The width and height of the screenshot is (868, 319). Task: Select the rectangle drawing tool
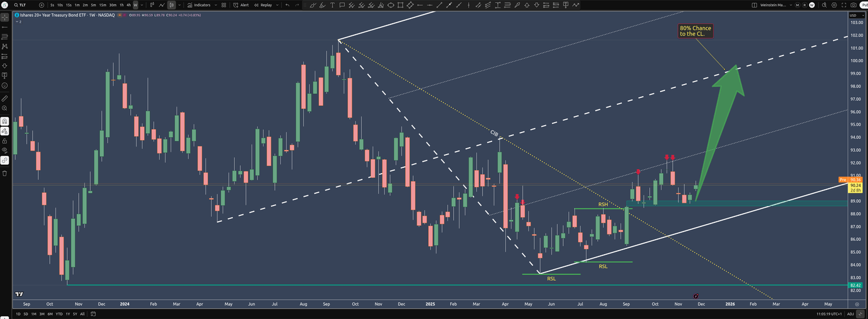pyautogui.click(x=400, y=5)
